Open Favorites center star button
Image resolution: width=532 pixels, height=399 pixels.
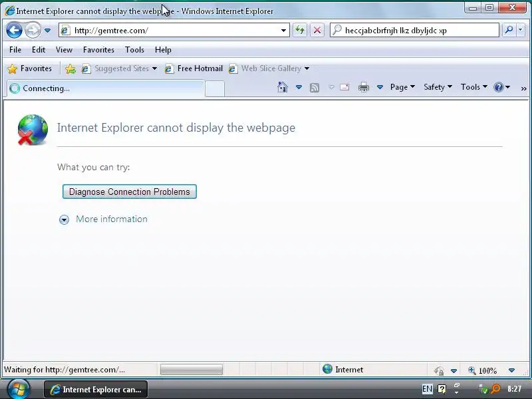click(x=29, y=68)
